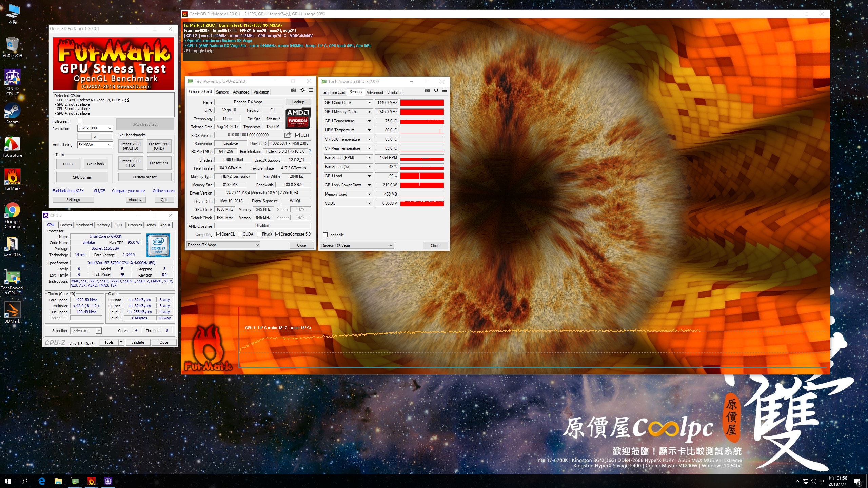Switch to FurMark taskbar icon
Image resolution: width=868 pixels, height=488 pixels.
[x=92, y=481]
